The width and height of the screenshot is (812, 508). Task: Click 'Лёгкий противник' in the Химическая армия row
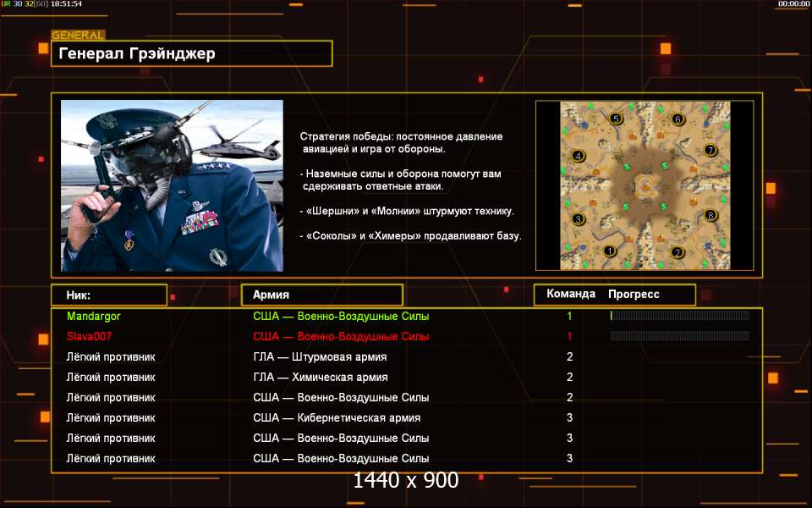click(x=111, y=378)
